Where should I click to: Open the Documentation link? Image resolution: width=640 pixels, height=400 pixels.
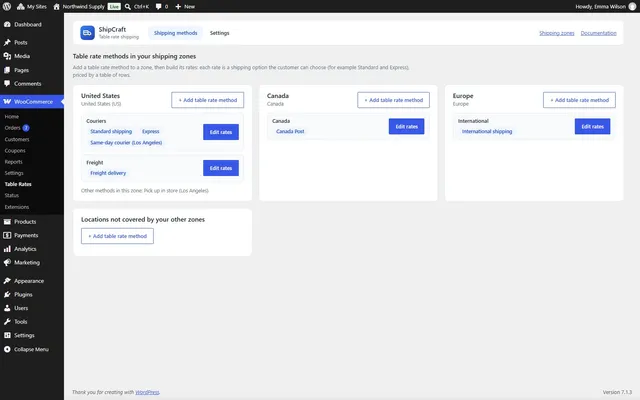tap(598, 33)
